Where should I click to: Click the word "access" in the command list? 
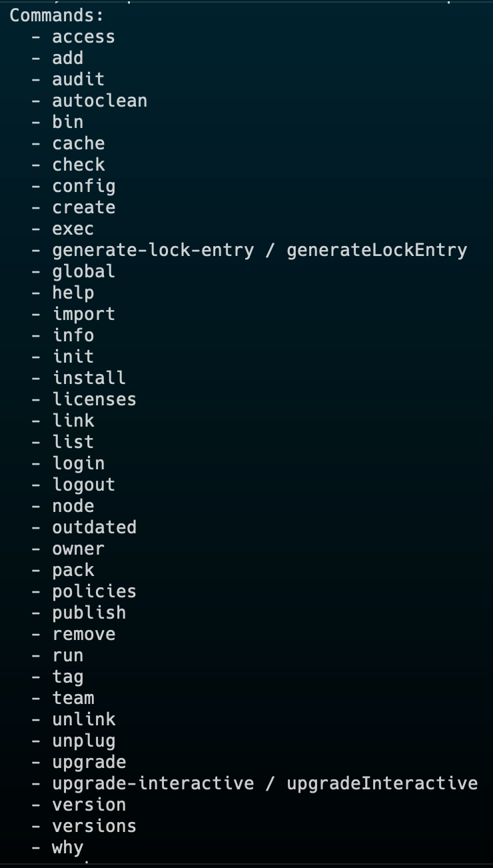[x=83, y=37]
